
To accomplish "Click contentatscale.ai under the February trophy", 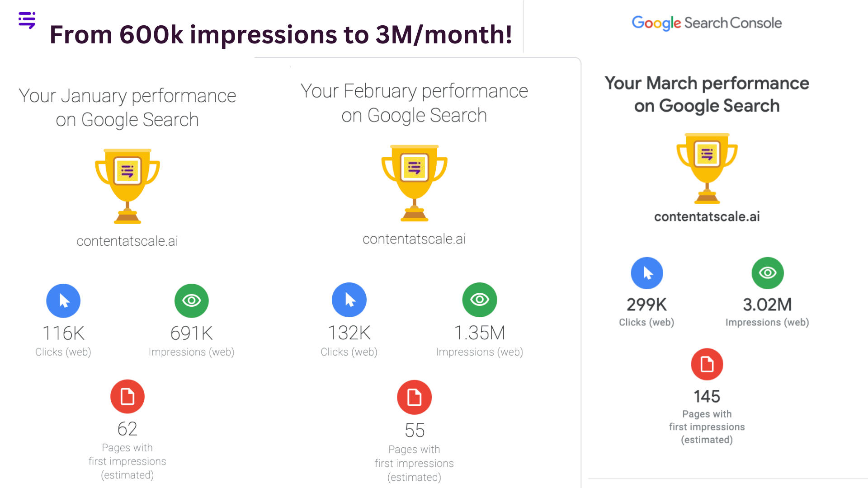I will (x=414, y=239).
